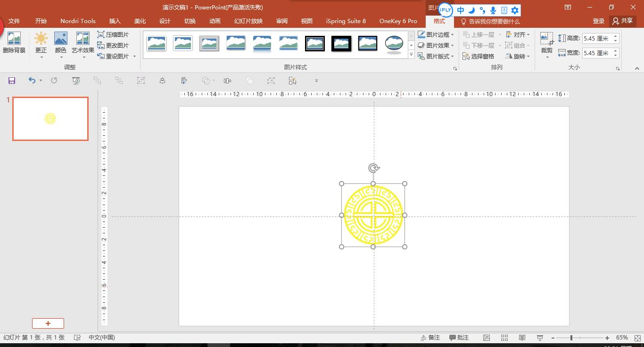
Task: Click start slideshow icon in quick access toolbar
Action: coord(76,81)
